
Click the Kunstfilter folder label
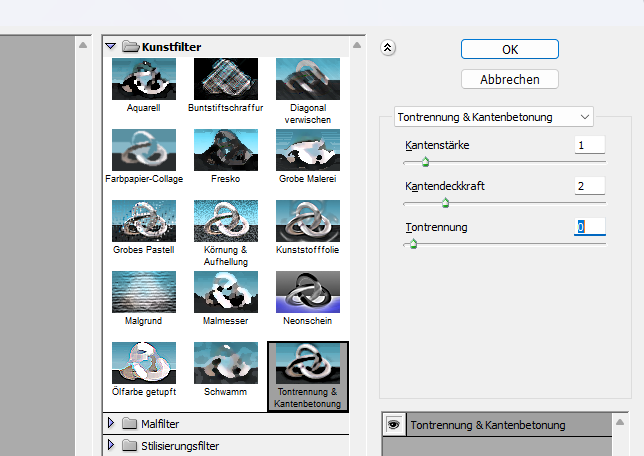(171, 47)
